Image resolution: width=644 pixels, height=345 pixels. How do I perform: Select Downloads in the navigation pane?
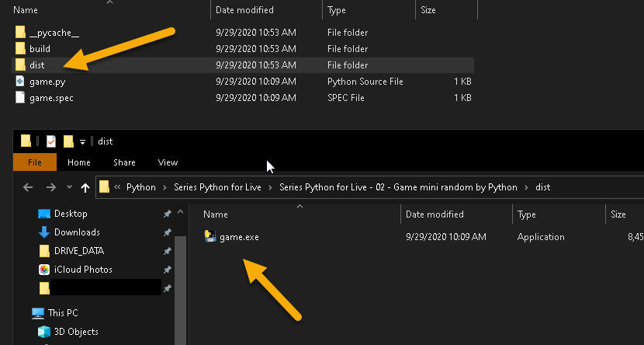pos(77,232)
